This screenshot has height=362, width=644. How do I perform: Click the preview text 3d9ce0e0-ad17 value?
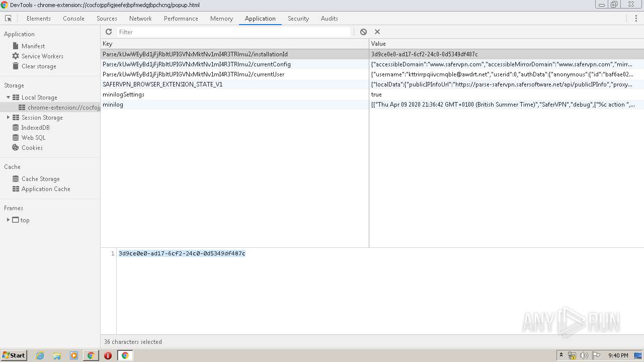click(x=182, y=253)
